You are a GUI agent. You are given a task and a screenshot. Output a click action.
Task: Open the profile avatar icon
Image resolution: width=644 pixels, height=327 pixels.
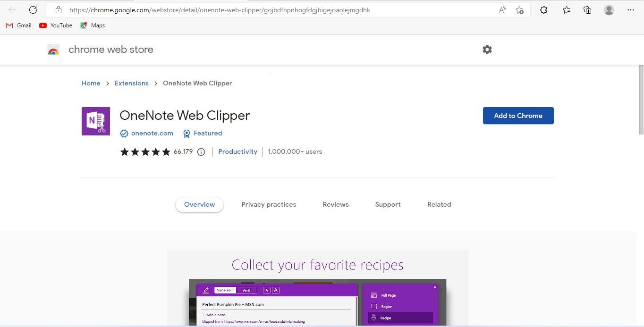pyautogui.click(x=609, y=10)
